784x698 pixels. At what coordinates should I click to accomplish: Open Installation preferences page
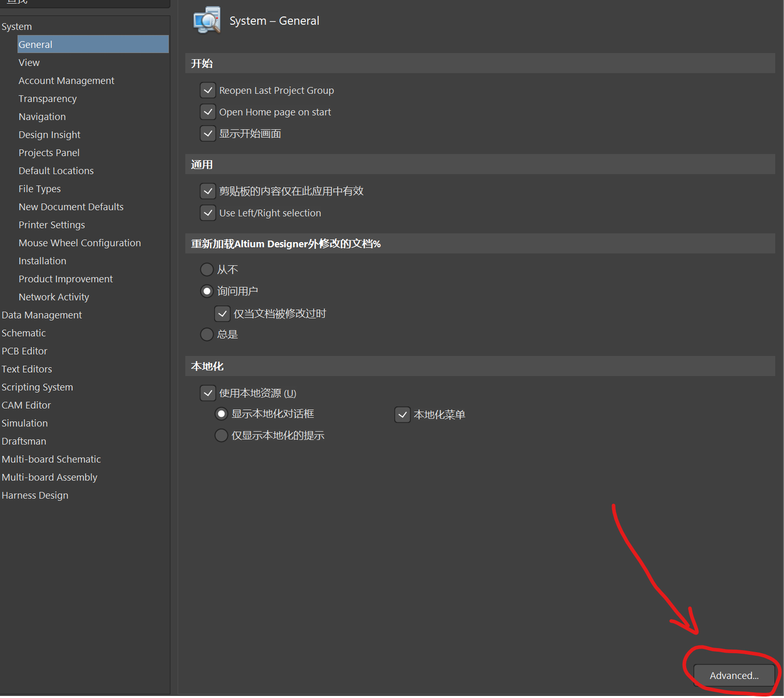point(42,261)
